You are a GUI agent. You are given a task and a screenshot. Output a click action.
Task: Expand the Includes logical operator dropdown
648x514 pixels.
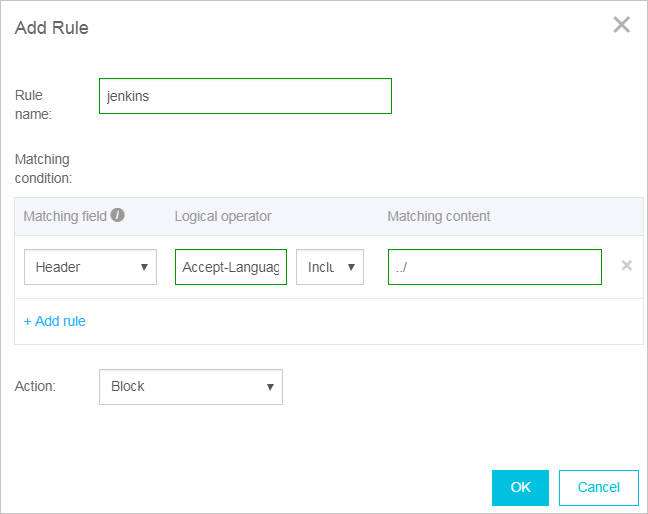329,267
